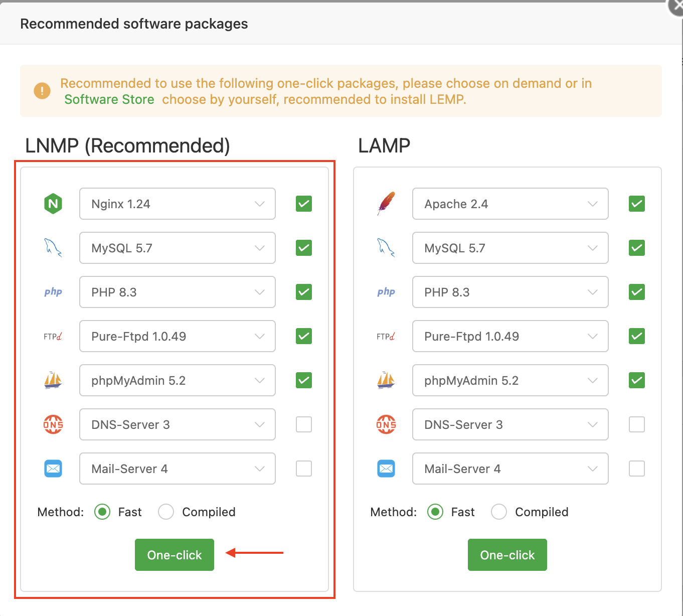
Task: Click the MySQL dolphin icon in LNMP
Action: click(53, 248)
